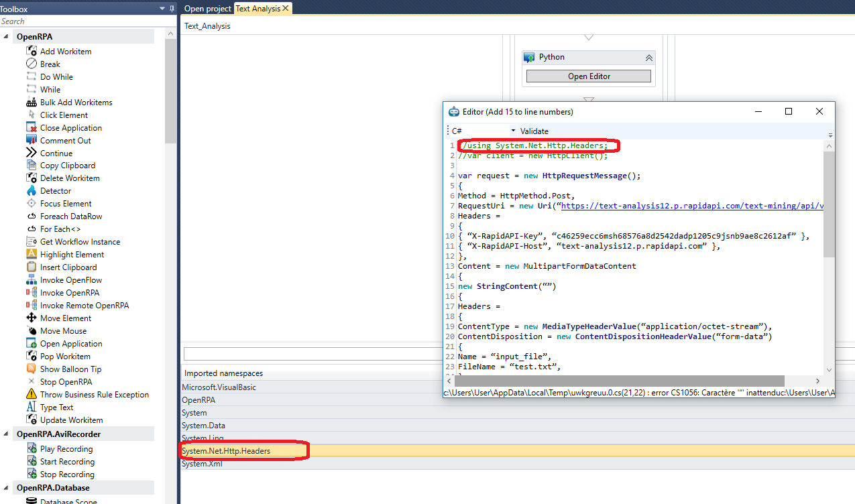This screenshot has width=855, height=504.
Task: Select the Add Workitem activity icon
Action: click(x=31, y=51)
